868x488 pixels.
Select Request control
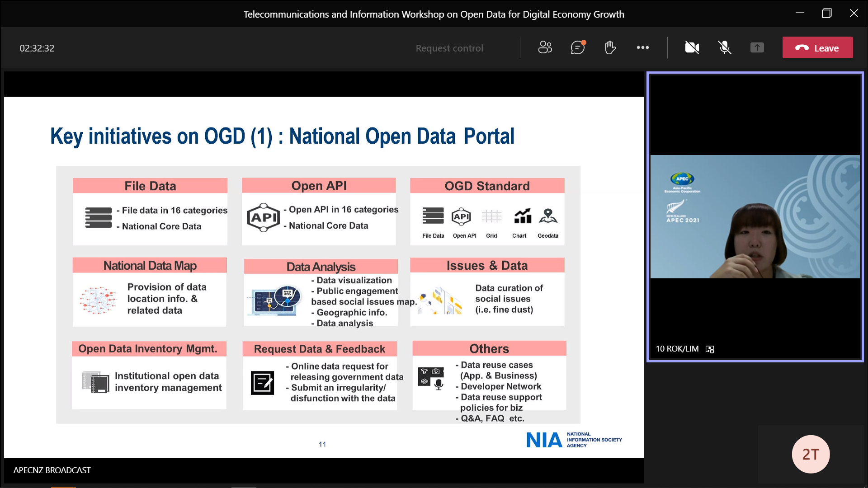point(449,48)
